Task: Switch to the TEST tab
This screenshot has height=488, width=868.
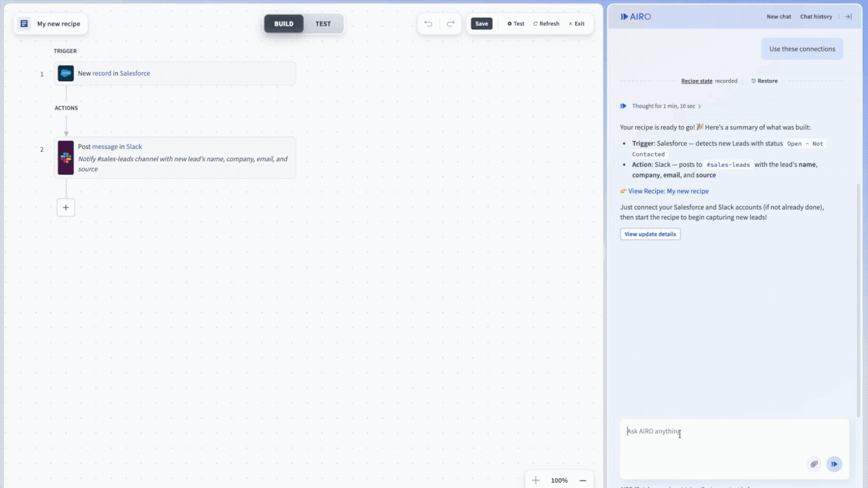Action: pyautogui.click(x=323, y=24)
